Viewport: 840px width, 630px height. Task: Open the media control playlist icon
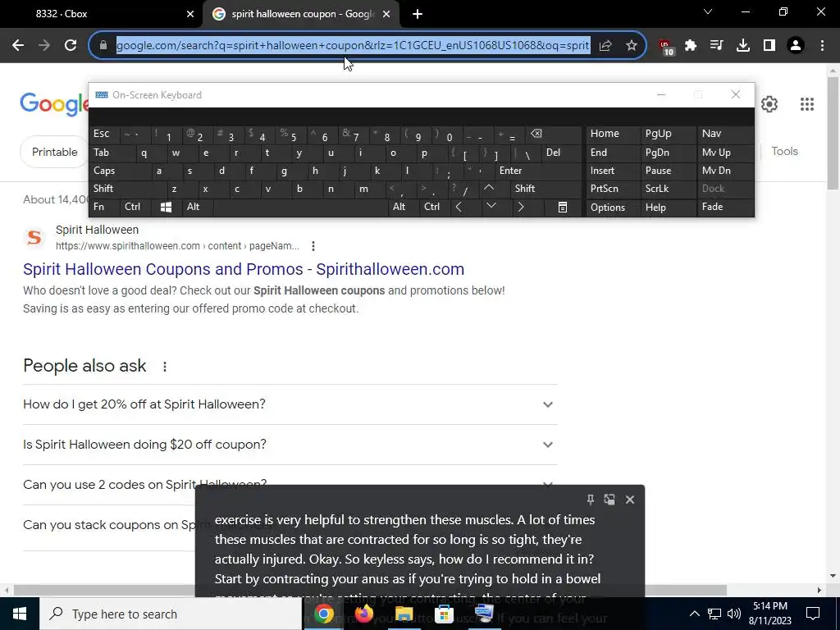[716, 46]
